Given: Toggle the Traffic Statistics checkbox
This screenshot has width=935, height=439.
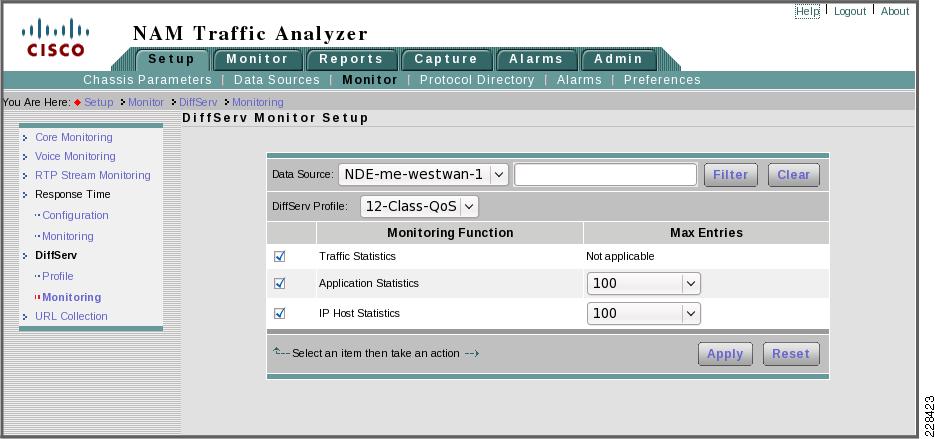Looking at the screenshot, I should tap(279, 256).
